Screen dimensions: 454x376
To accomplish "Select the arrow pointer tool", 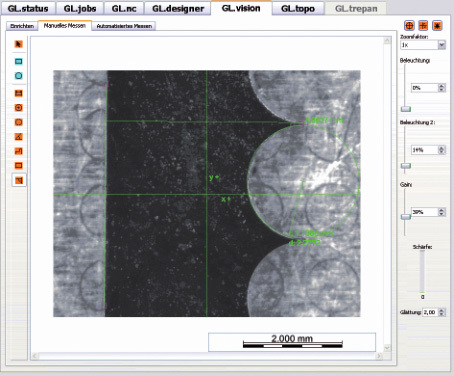I will tap(19, 44).
